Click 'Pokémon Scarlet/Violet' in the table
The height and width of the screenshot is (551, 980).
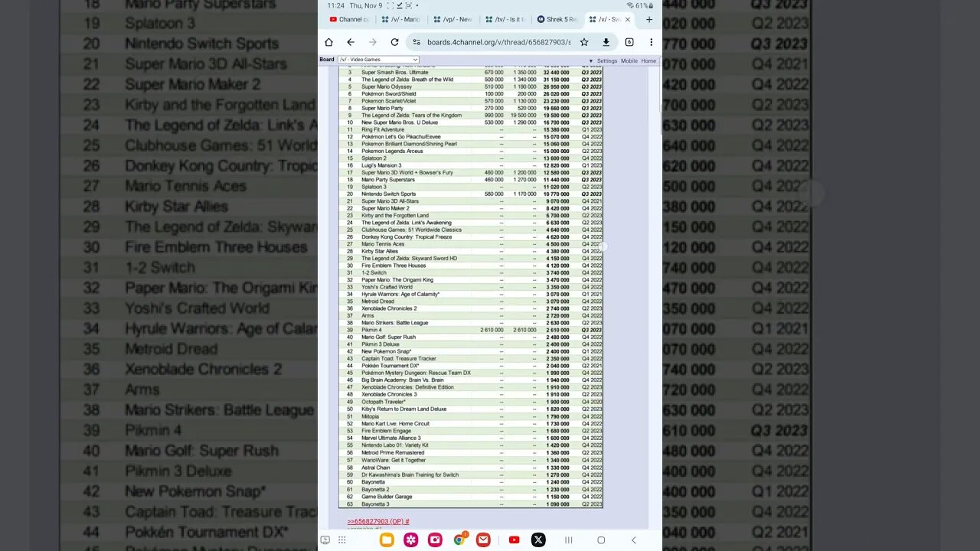(x=389, y=101)
